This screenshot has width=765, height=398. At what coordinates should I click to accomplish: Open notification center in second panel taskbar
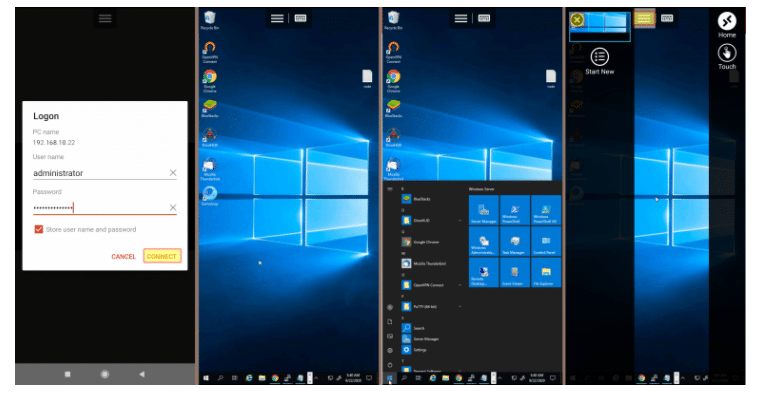pos(369,378)
